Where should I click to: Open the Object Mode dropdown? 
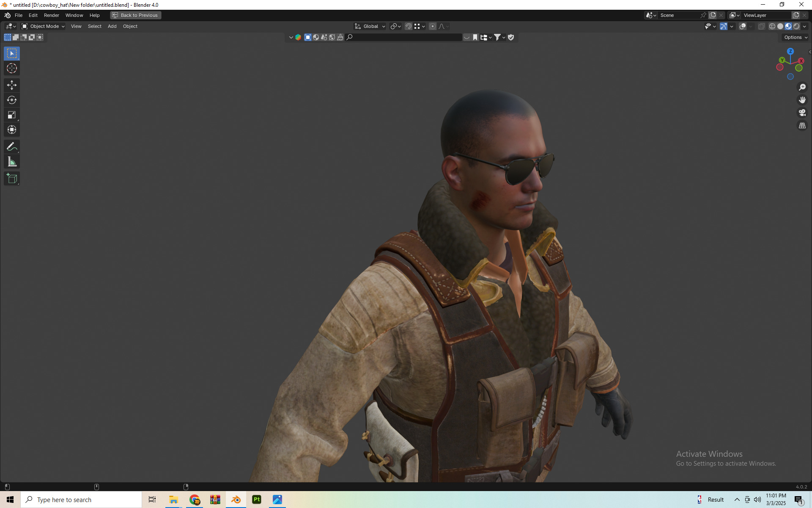point(43,26)
